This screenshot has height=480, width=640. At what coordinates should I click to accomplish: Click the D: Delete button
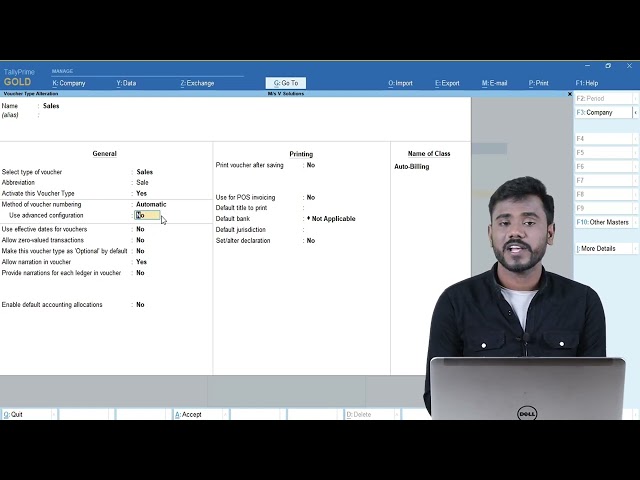coord(371,414)
